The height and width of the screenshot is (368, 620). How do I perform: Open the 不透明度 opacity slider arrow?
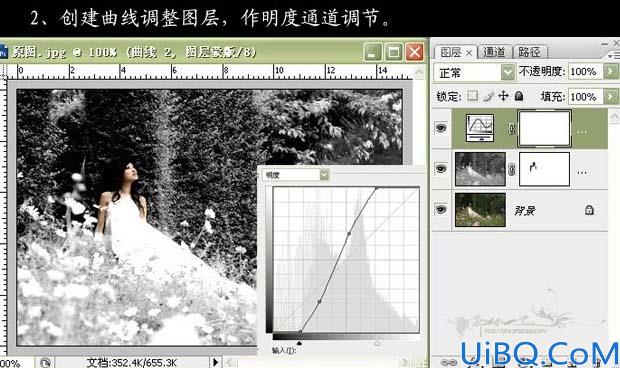(610, 72)
